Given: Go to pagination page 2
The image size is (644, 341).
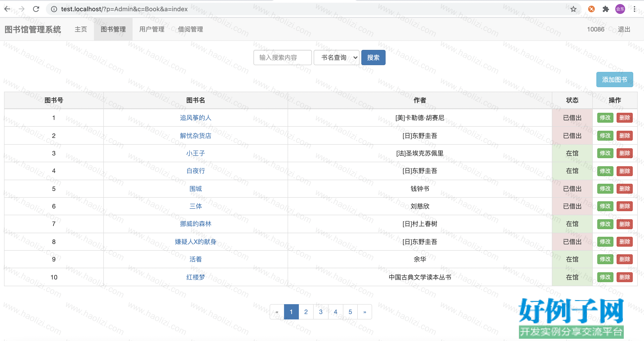Looking at the screenshot, I should click(x=306, y=312).
